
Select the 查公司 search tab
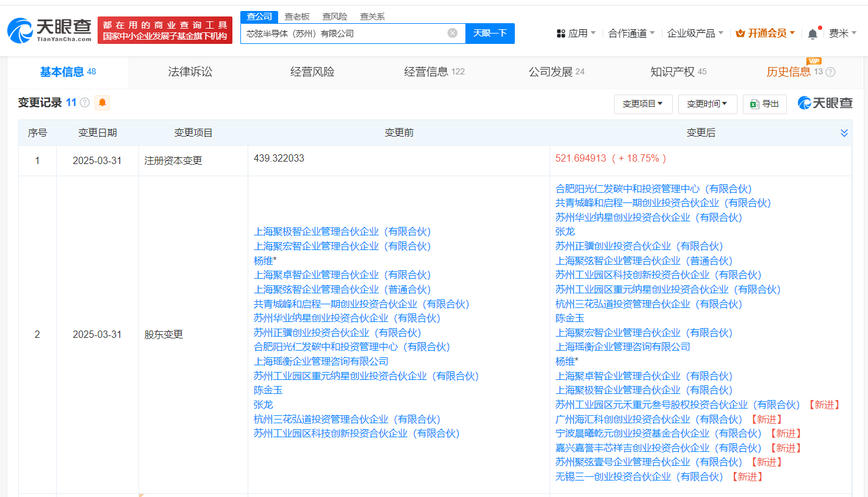coord(259,16)
